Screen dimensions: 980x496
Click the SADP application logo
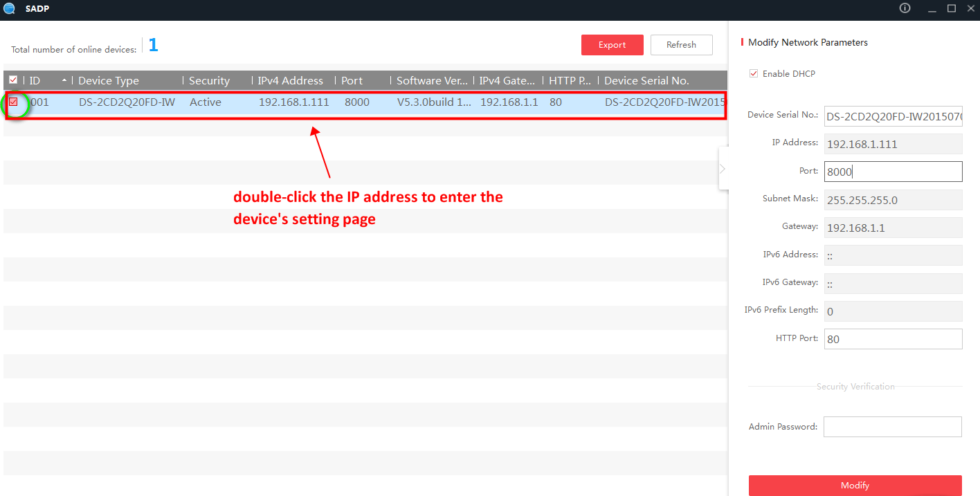(9, 8)
